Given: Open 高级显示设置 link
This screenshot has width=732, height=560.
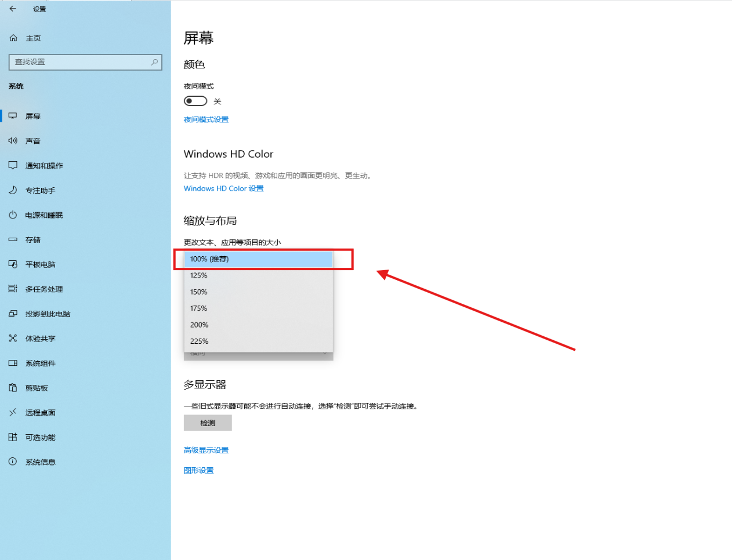Looking at the screenshot, I should 206,450.
